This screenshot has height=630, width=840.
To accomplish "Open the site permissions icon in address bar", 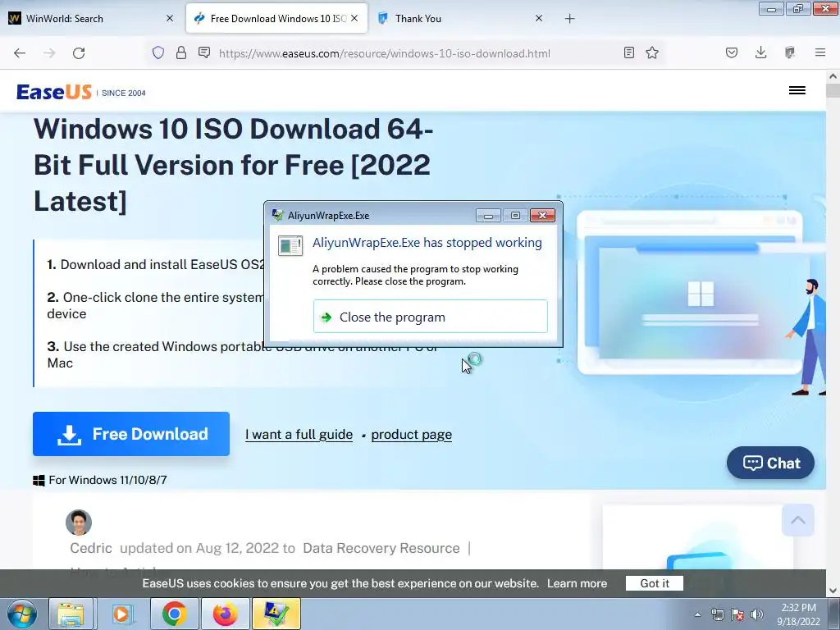I will [204, 52].
